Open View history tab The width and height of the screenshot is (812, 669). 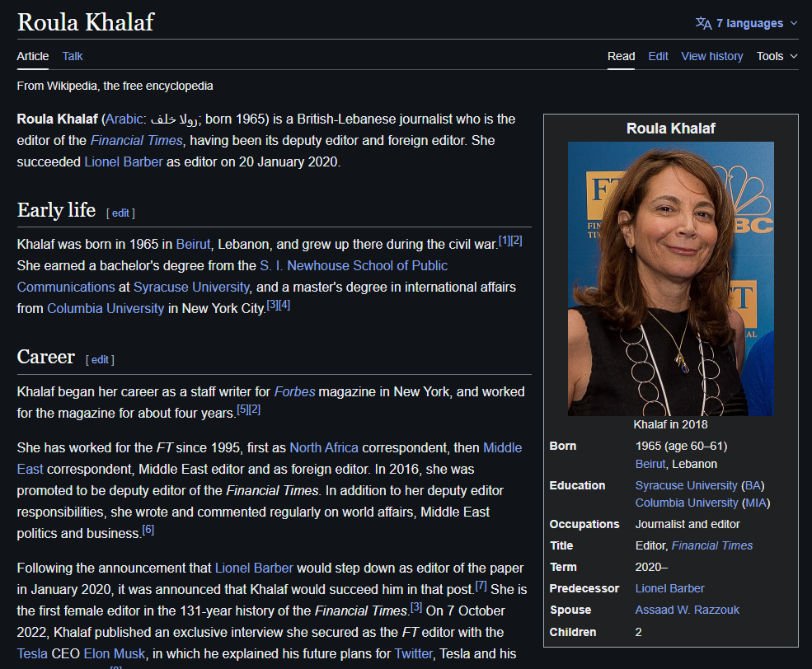pyautogui.click(x=712, y=56)
